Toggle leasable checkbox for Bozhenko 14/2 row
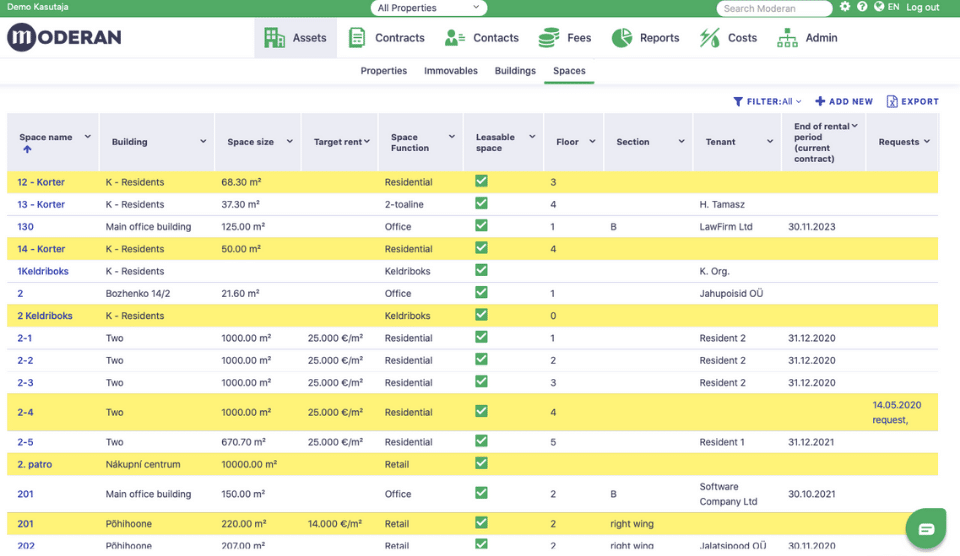960x556 pixels. tap(481, 292)
